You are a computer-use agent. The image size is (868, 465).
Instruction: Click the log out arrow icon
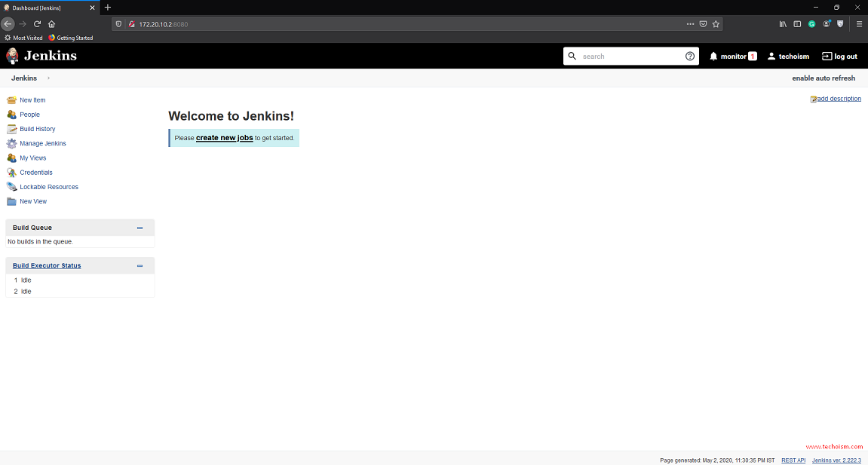[827, 57]
